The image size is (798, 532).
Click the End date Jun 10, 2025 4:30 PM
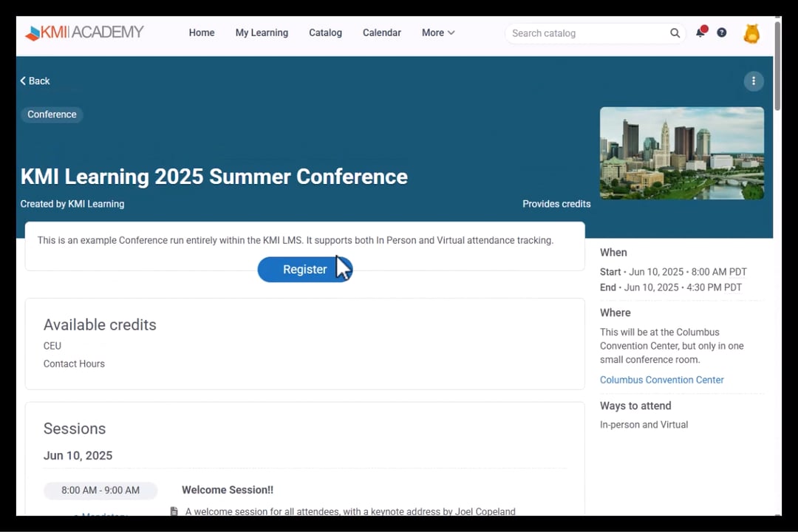671,287
